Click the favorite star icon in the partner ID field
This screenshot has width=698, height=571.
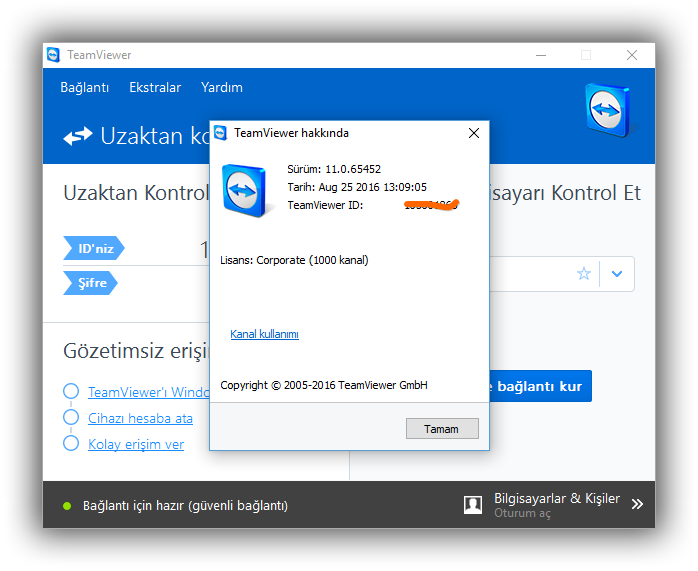(x=584, y=273)
